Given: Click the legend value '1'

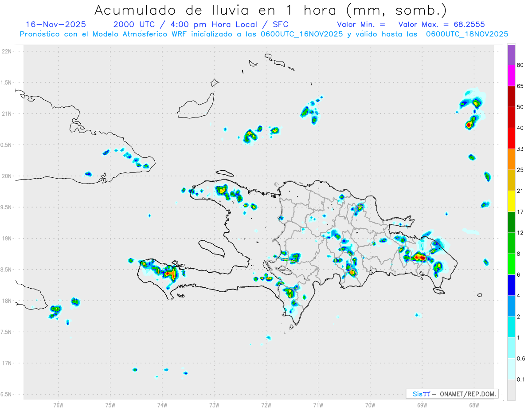Looking at the screenshot, I should pyautogui.click(x=519, y=338).
